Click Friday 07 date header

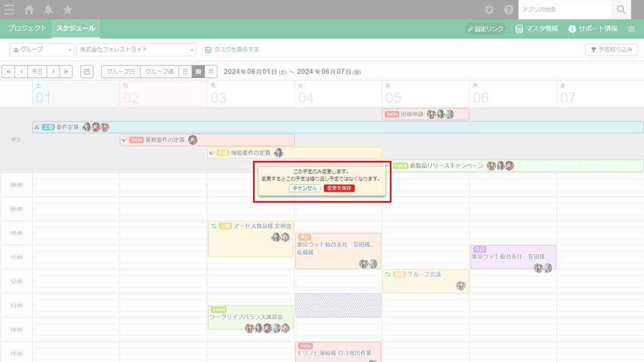pyautogui.click(x=600, y=94)
